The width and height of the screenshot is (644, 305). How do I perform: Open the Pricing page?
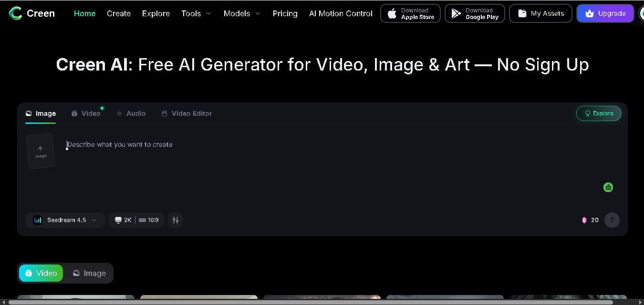285,13
